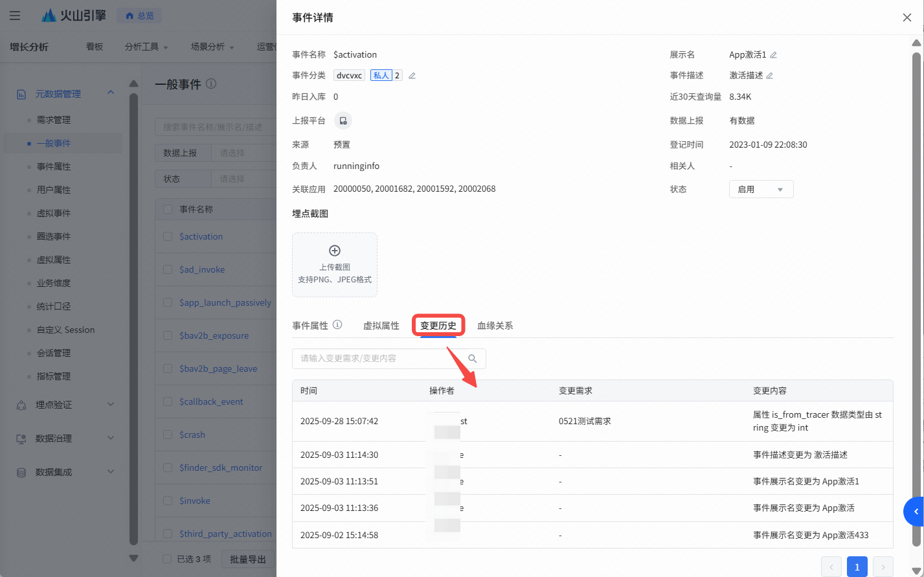Toggle the checkbox for $activation event
The height and width of the screenshot is (577, 924).
(168, 236)
